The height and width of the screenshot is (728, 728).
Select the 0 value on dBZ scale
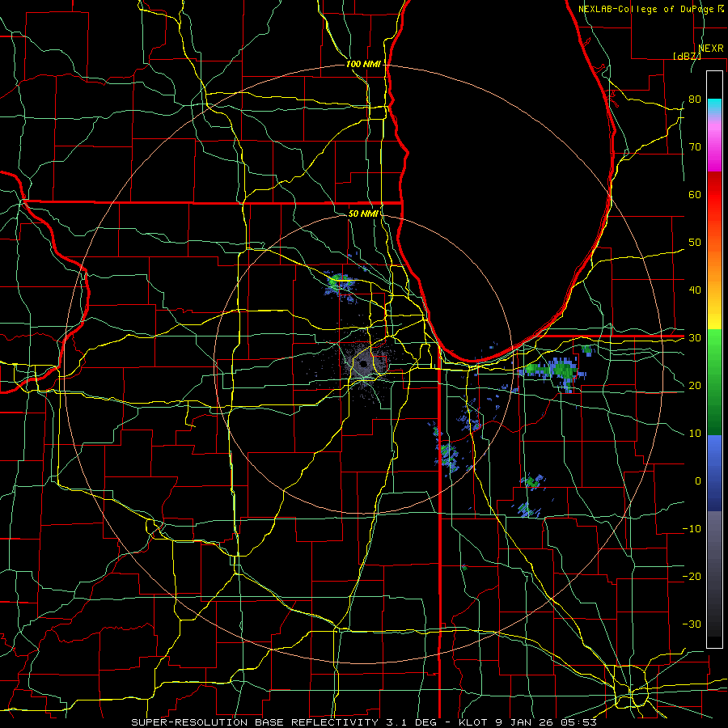tap(698, 481)
